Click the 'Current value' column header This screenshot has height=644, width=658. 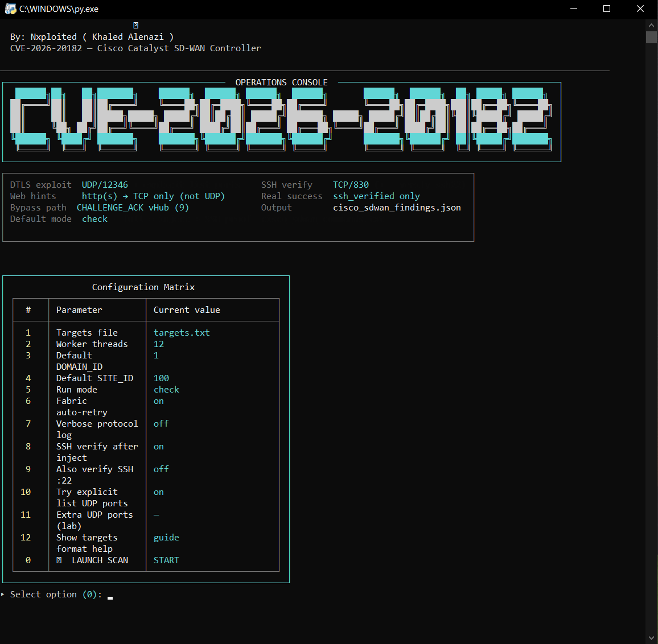pyautogui.click(x=187, y=309)
